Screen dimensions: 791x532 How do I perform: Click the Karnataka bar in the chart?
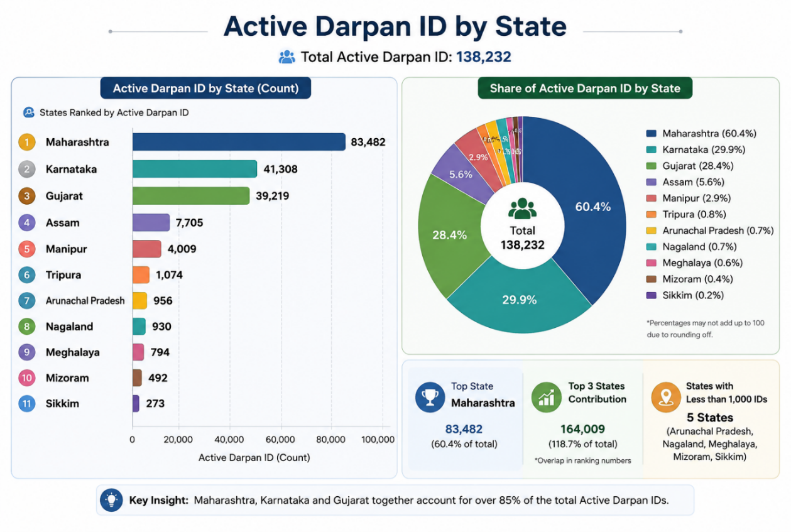click(x=195, y=169)
